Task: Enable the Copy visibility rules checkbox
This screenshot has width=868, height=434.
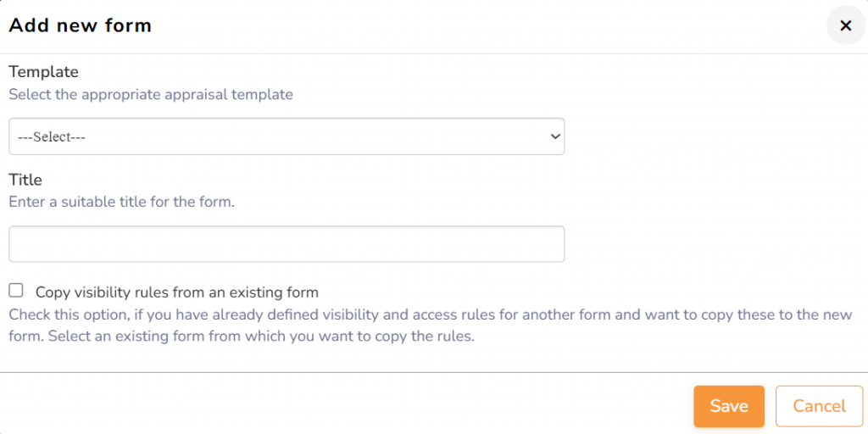Action: click(x=16, y=291)
